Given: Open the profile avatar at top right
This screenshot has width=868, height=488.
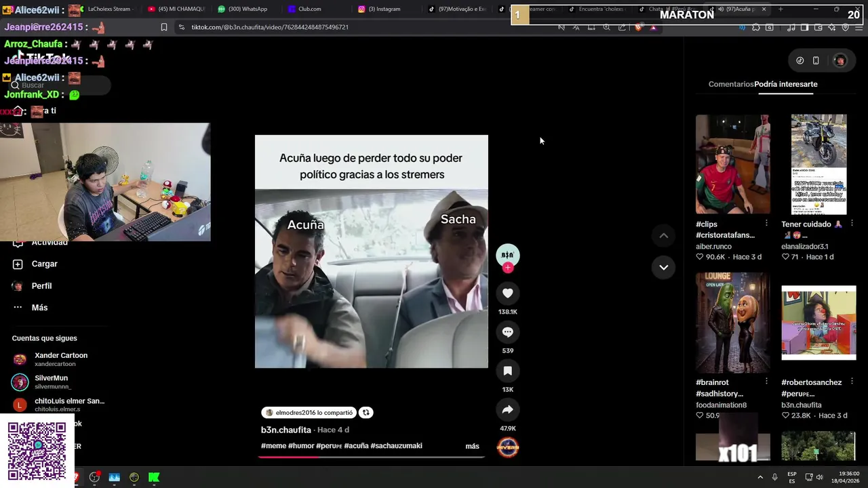Looking at the screenshot, I should (840, 60).
